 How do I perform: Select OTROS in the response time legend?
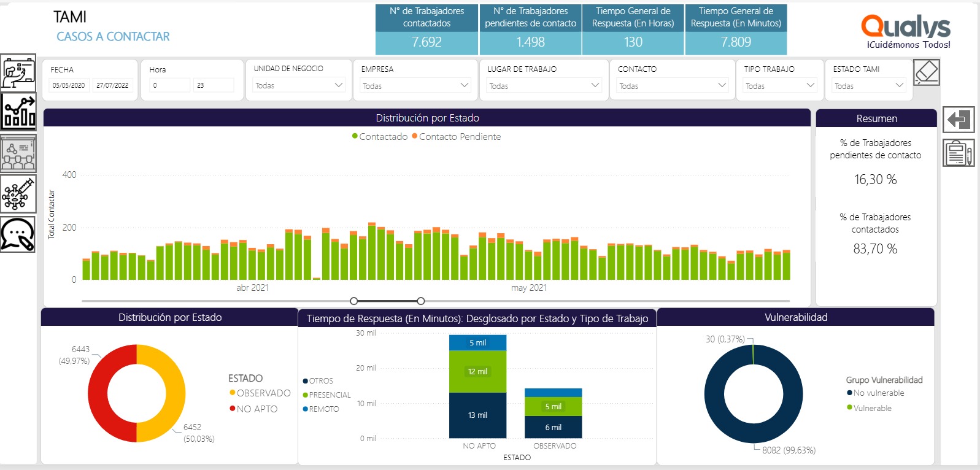coord(318,381)
